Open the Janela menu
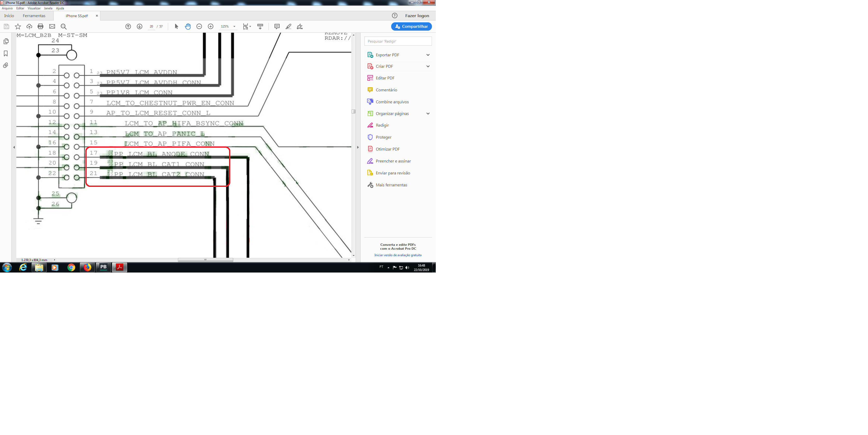Viewport: 868px width, 435px height. coord(48,8)
